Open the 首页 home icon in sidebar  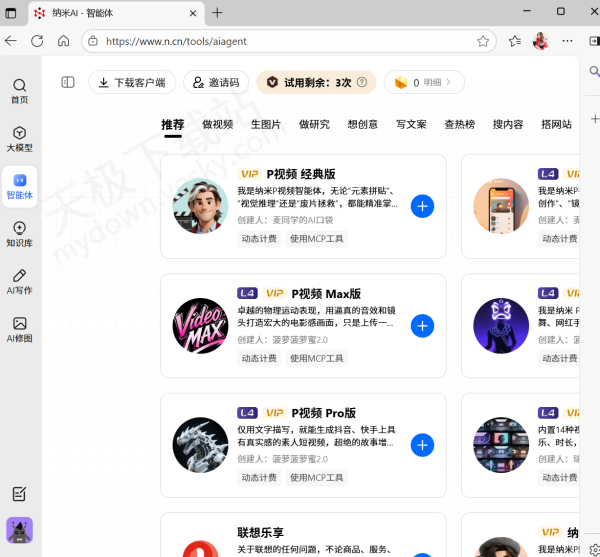[19, 91]
